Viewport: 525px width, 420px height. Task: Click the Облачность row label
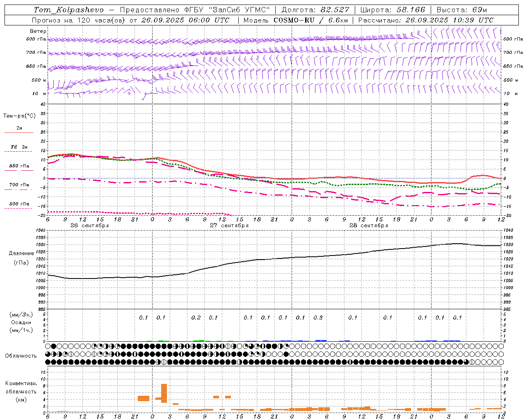[x=21, y=356]
